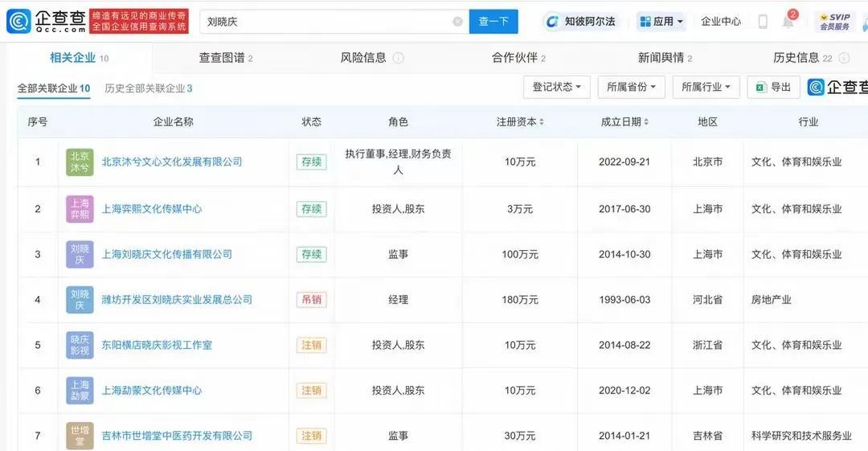Open the 晓庆影视 company logo thumbnail
The width and height of the screenshot is (868, 451).
(80, 345)
